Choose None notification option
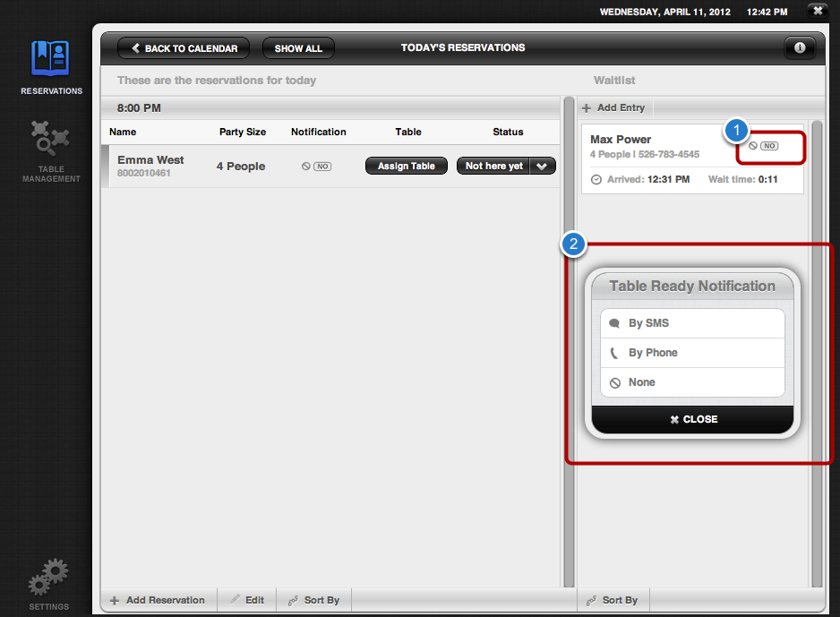840x617 pixels. (x=692, y=382)
